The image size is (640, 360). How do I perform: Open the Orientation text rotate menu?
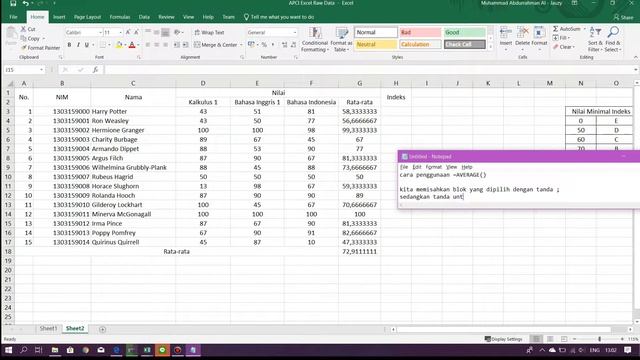pos(178,32)
